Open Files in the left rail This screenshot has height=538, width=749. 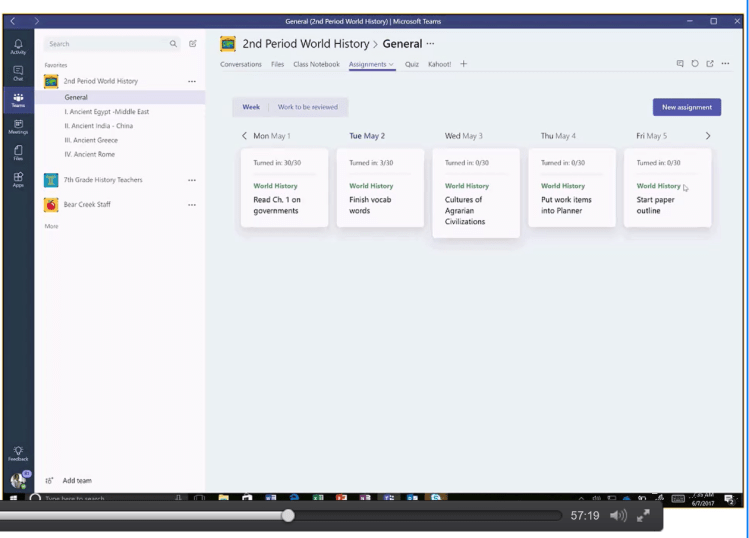pyautogui.click(x=18, y=151)
